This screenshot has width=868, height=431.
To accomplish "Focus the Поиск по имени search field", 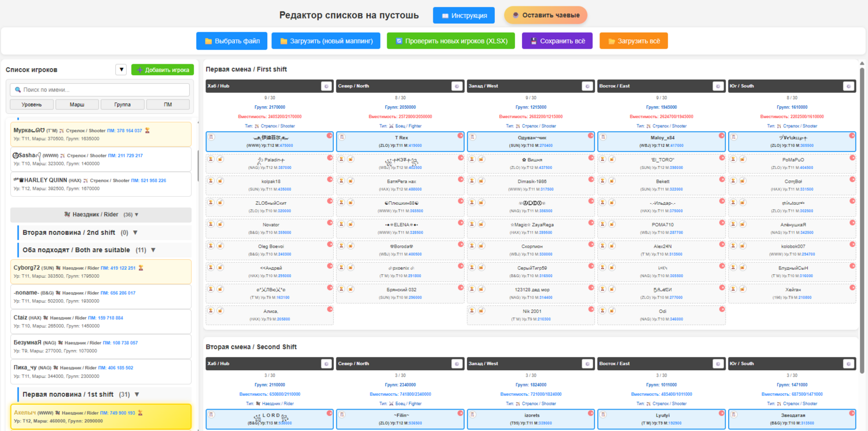I will coord(101,90).
